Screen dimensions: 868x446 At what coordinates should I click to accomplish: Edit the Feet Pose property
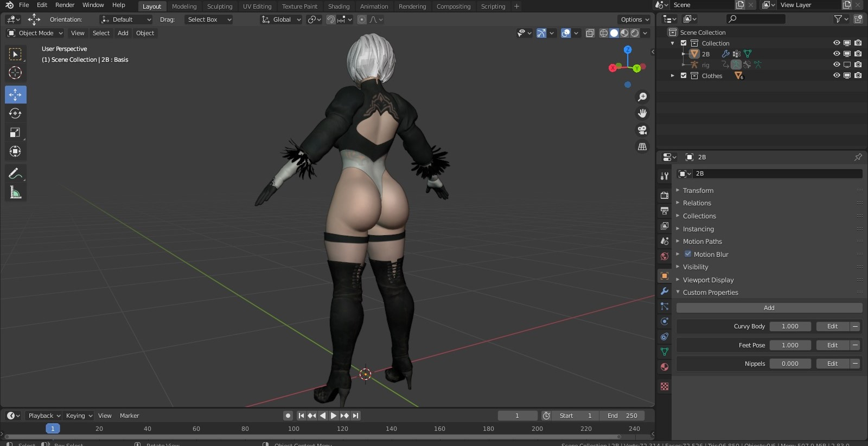coord(833,345)
